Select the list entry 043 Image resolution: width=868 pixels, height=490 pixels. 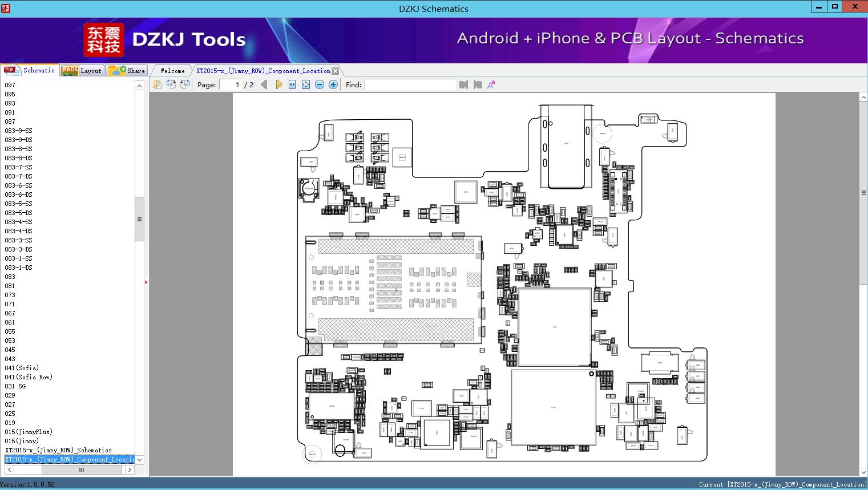(x=10, y=359)
